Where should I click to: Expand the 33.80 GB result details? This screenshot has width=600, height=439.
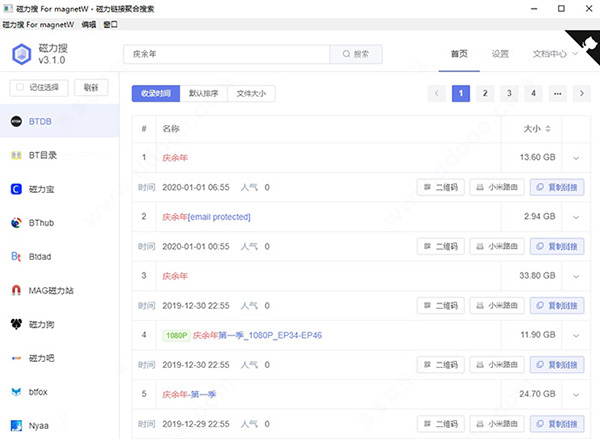pos(576,276)
